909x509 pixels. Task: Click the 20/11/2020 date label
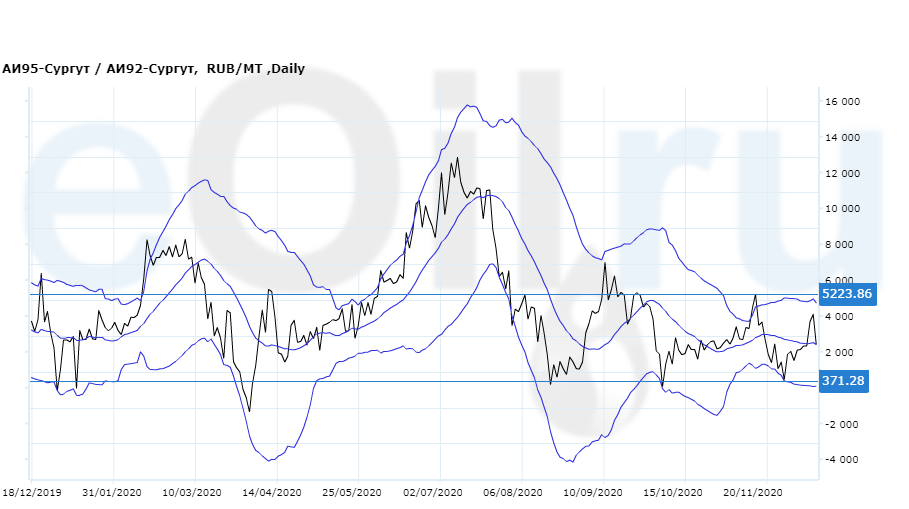[x=752, y=493]
